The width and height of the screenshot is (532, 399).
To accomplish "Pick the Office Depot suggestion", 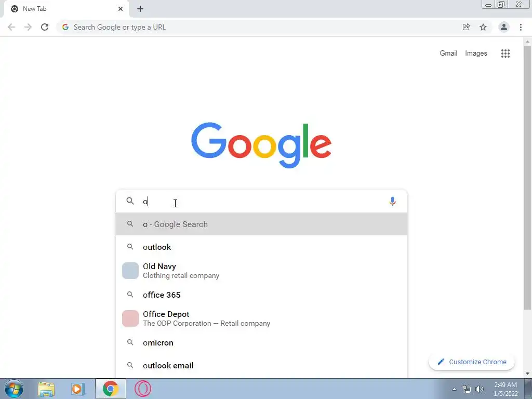I will tap(261, 318).
